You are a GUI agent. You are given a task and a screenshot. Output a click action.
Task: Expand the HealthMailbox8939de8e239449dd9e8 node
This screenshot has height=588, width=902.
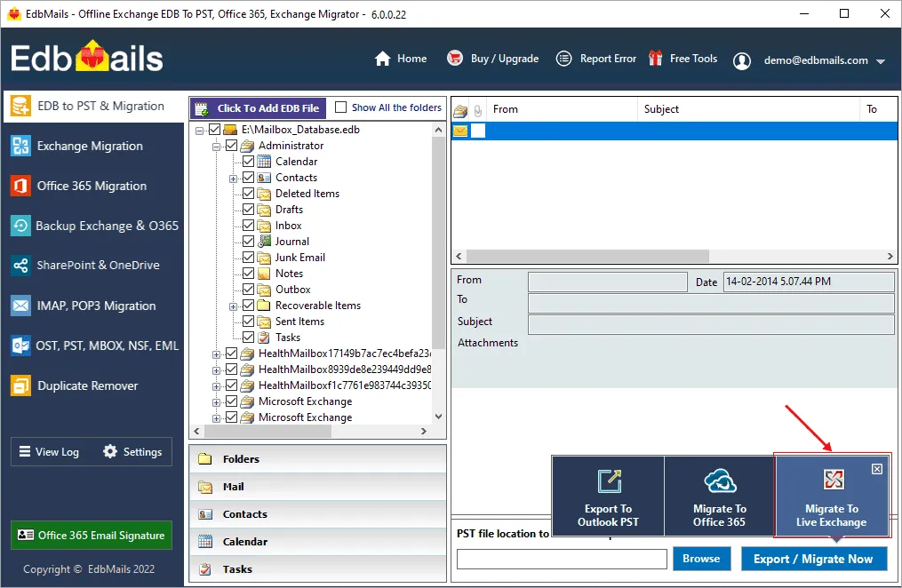pyautogui.click(x=216, y=370)
